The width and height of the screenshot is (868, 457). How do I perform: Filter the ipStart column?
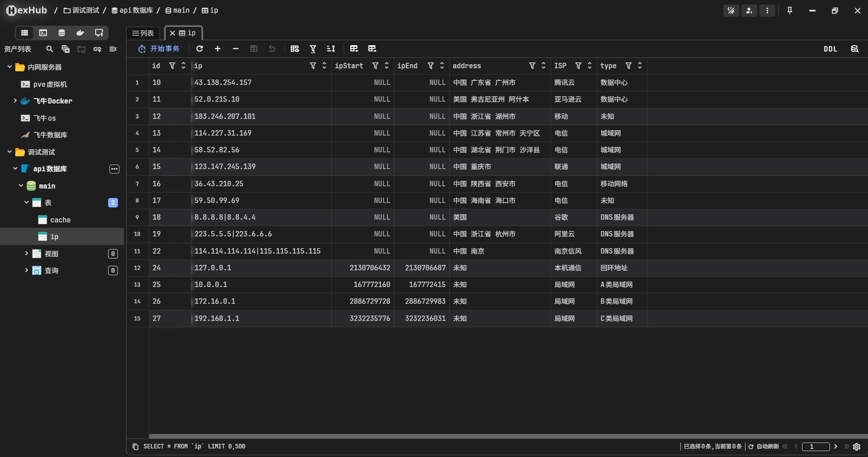375,66
